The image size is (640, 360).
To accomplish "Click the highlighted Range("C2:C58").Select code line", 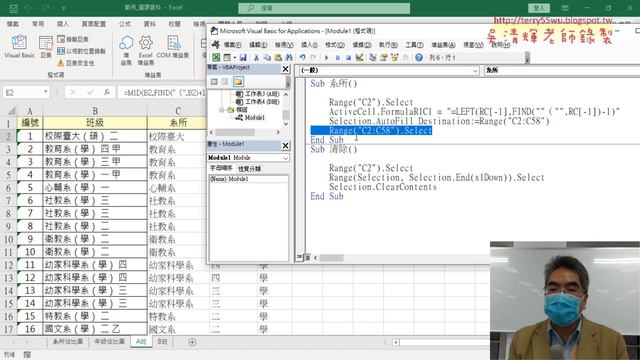I will pyautogui.click(x=380, y=131).
